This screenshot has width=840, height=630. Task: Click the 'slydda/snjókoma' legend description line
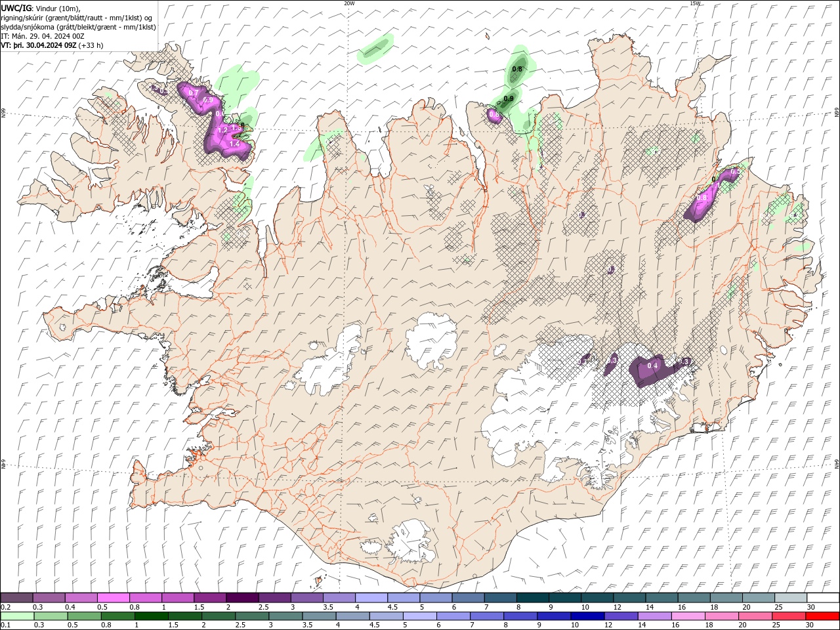(78, 27)
